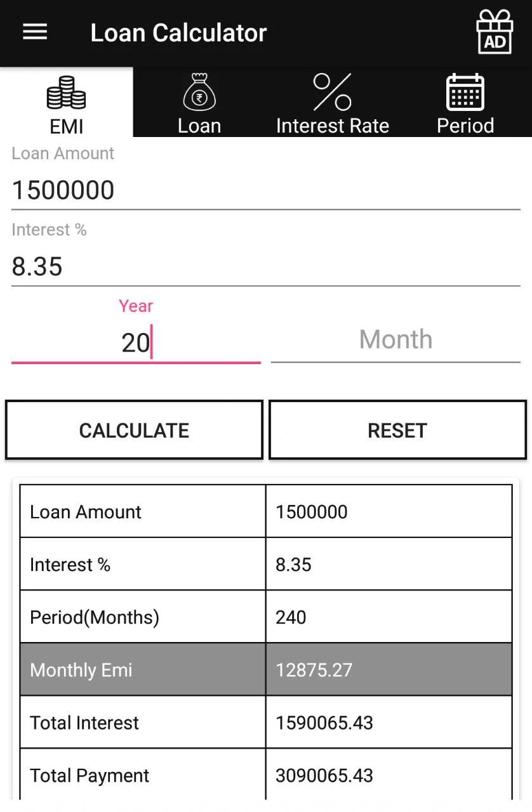Click the Total Payment value 3090065.43
Image resolution: width=532 pixels, height=812 pixels.
(x=324, y=775)
